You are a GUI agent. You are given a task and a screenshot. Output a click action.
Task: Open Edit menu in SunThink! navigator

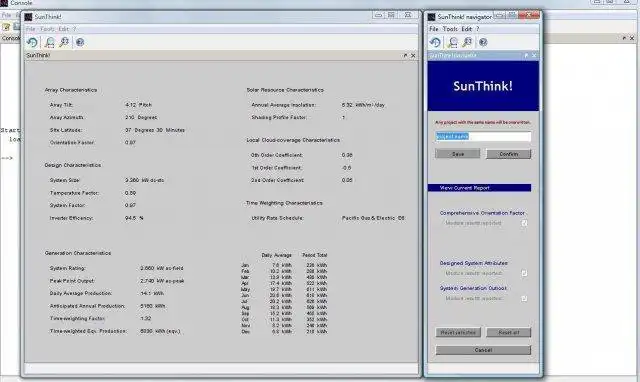coord(467,29)
